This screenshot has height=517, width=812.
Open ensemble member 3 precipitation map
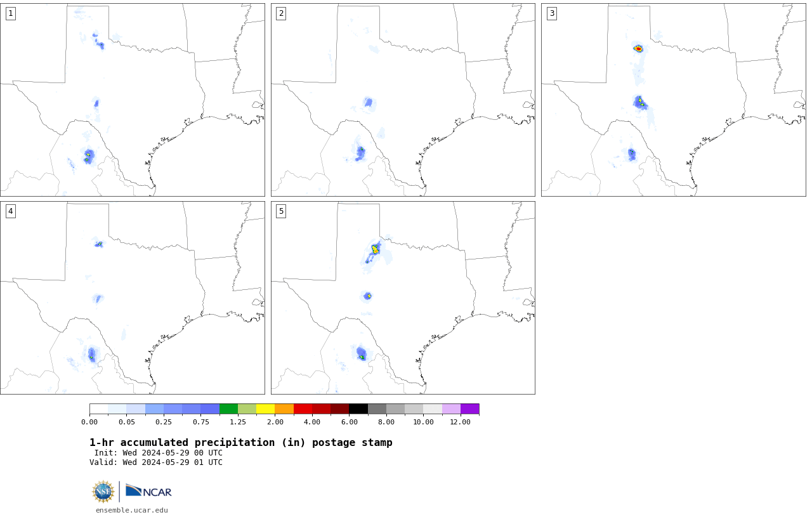(x=674, y=100)
